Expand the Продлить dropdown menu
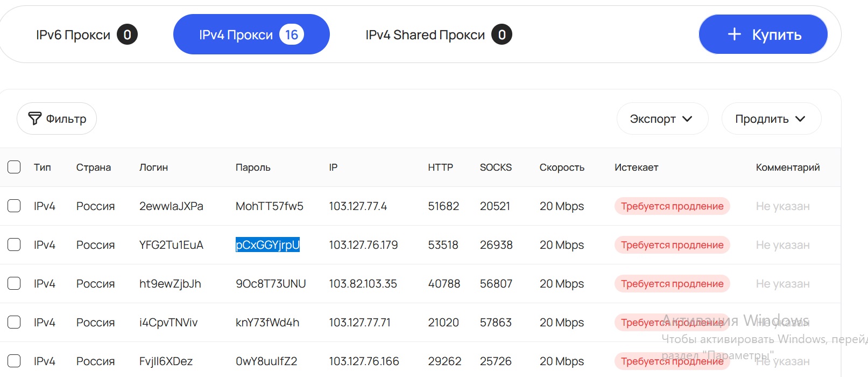Image resolution: width=868 pixels, height=377 pixels. point(771,119)
